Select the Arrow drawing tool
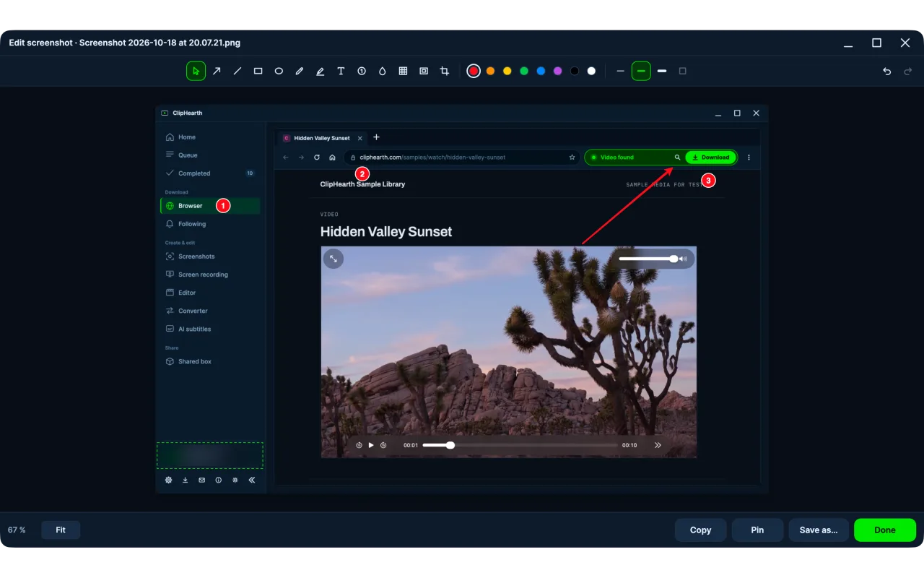This screenshot has width=924, height=578. [217, 71]
